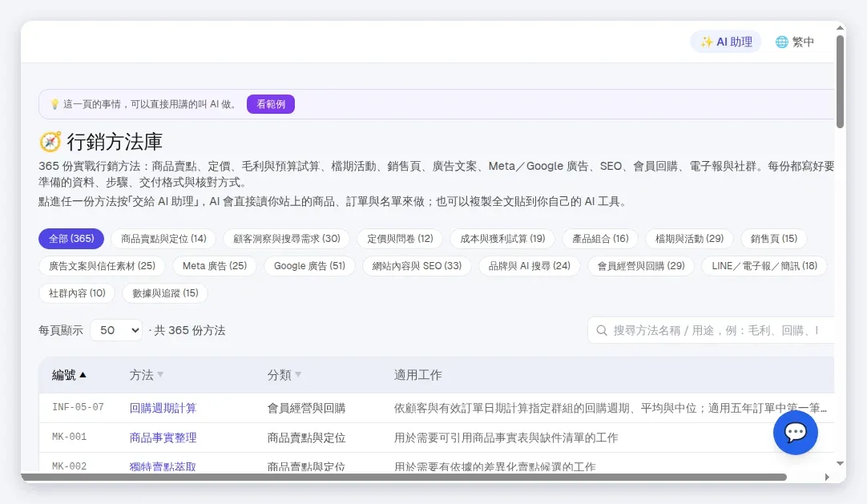Filter by 社群內容 (10)

pos(77,293)
